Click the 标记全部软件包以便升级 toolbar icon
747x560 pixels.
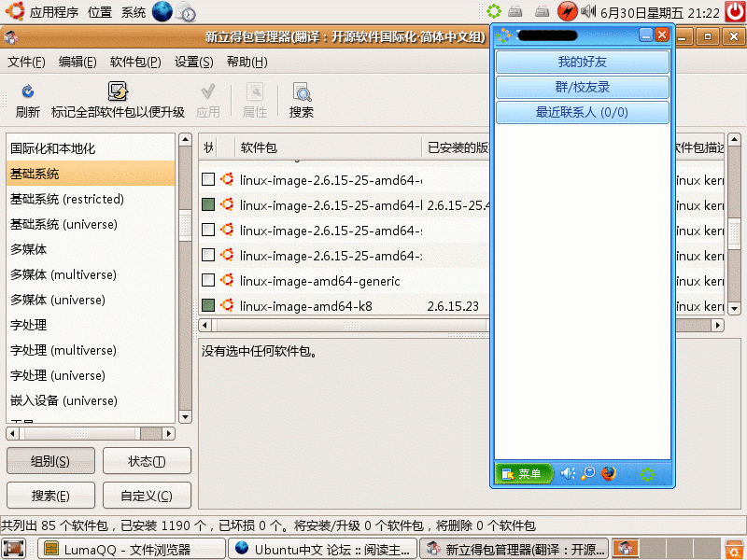[118, 91]
